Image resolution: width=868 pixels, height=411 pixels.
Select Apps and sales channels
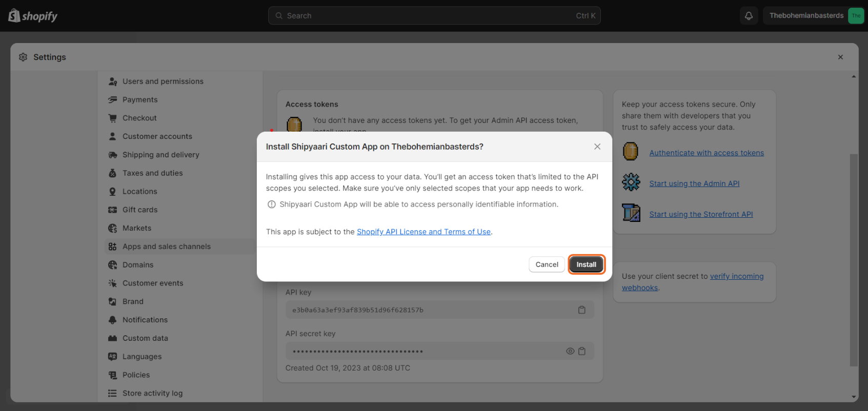[x=180, y=246]
